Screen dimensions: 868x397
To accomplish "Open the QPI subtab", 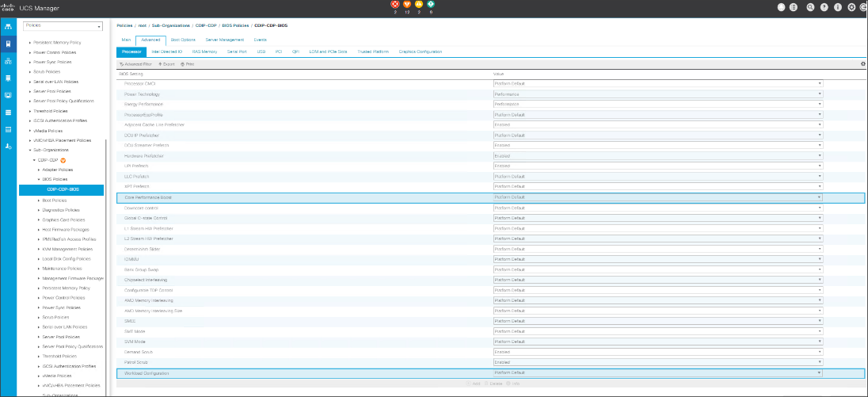I will tap(296, 52).
